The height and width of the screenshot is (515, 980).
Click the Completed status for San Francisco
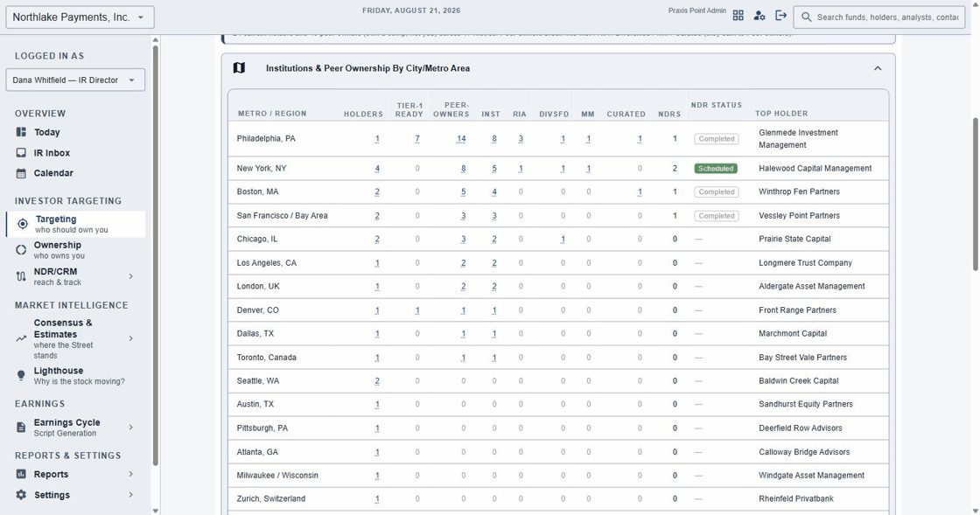(x=717, y=216)
